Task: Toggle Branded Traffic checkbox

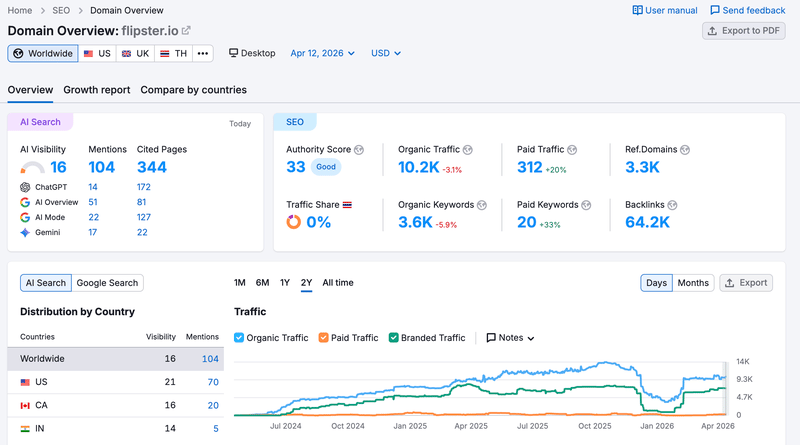Action: tap(393, 338)
